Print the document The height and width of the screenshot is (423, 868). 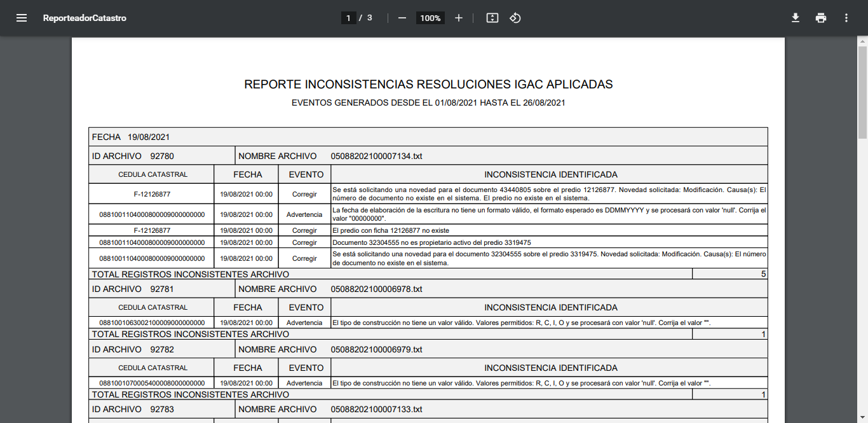[821, 18]
